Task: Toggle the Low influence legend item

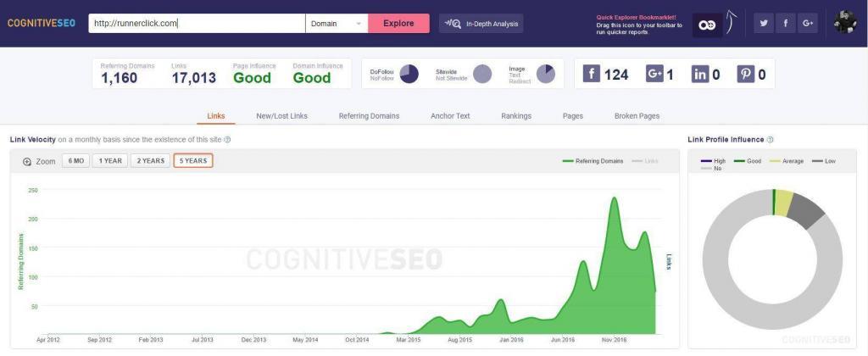Action: pos(824,161)
